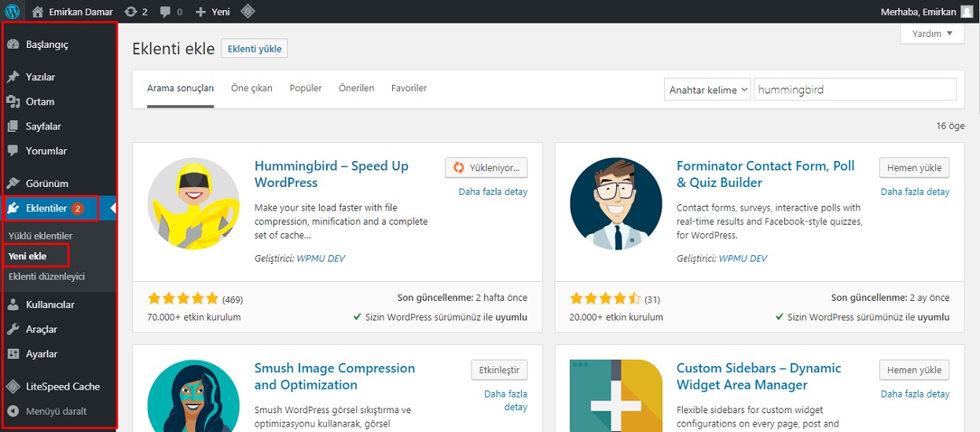Open Daha fazla detay for Custom Sidebars
The image size is (980, 432).
point(915,394)
